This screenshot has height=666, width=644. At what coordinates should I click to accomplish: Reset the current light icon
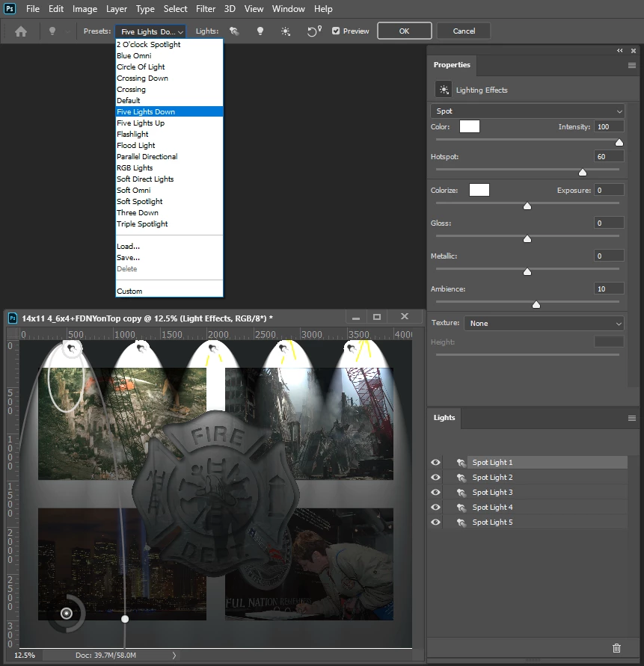tap(314, 31)
